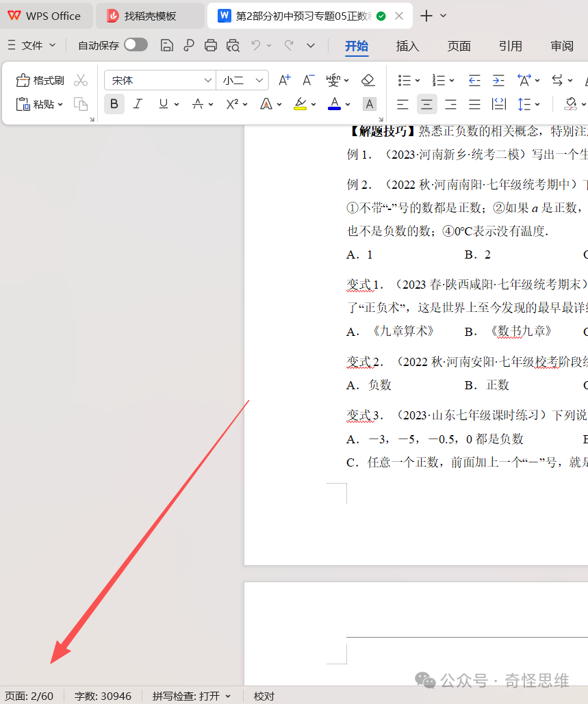Open the font name dropdown 宋体

[207, 80]
